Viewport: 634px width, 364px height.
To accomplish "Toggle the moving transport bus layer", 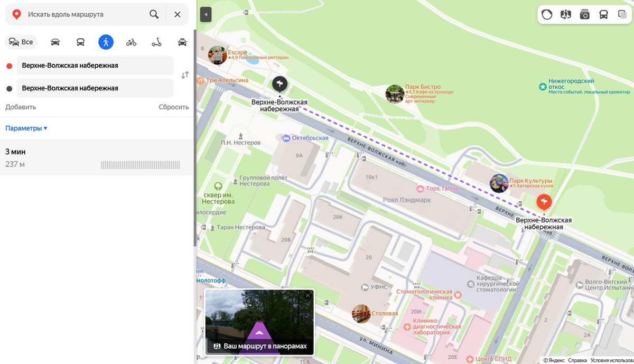I will [x=603, y=15].
